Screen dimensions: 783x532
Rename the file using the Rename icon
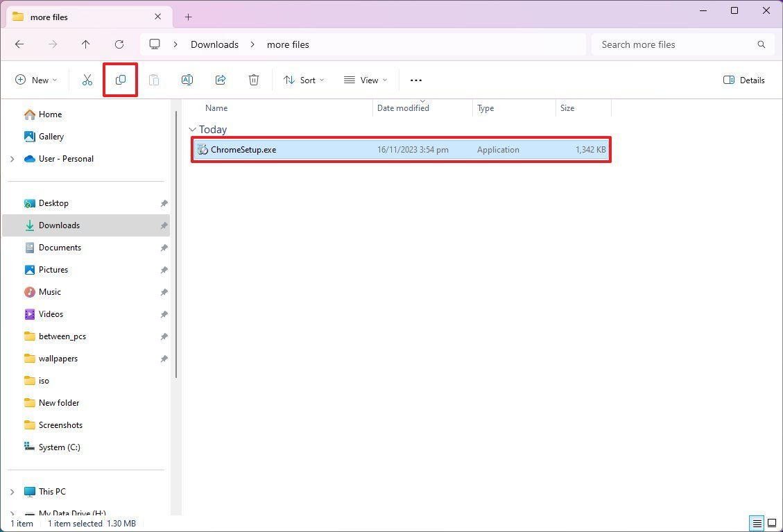(187, 80)
